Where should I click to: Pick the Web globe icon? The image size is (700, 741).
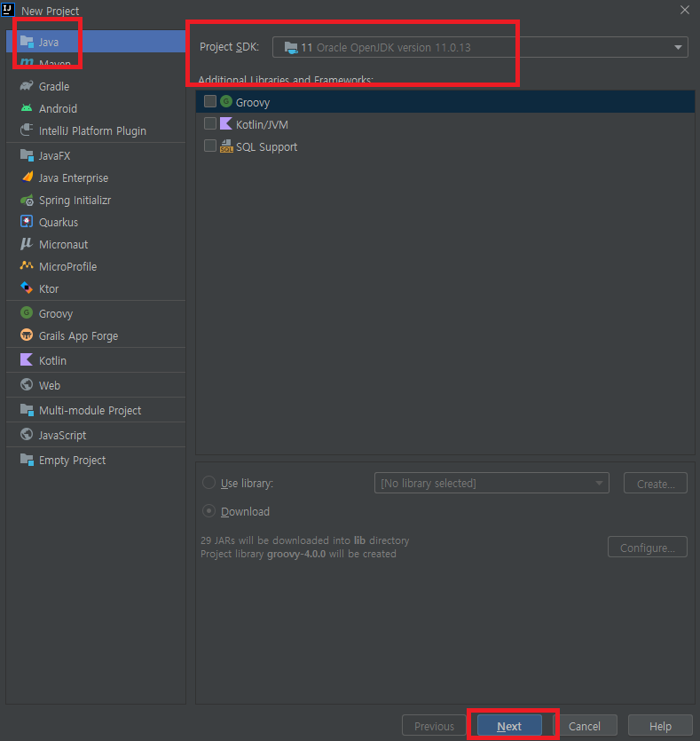coord(27,384)
